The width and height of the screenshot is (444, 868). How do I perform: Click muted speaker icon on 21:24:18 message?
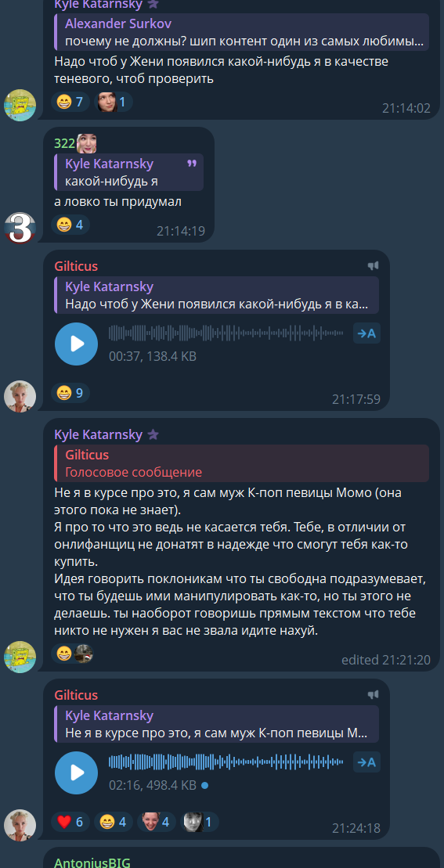point(374,695)
